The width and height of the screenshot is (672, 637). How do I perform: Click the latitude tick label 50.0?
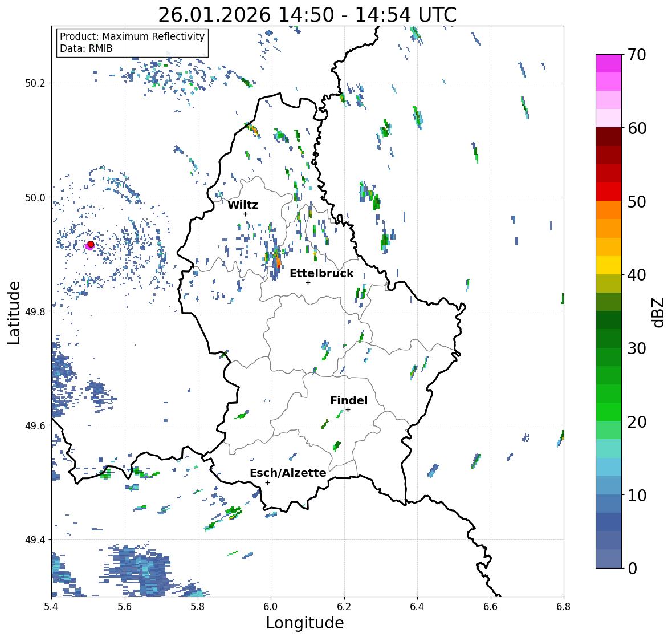click(x=35, y=198)
